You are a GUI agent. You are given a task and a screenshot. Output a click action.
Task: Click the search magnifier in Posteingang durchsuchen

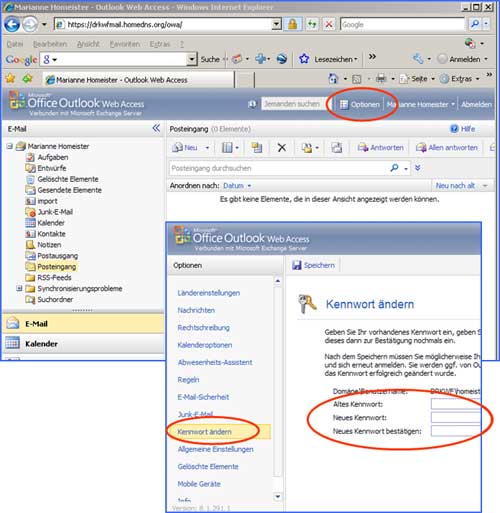pyautogui.click(x=394, y=168)
